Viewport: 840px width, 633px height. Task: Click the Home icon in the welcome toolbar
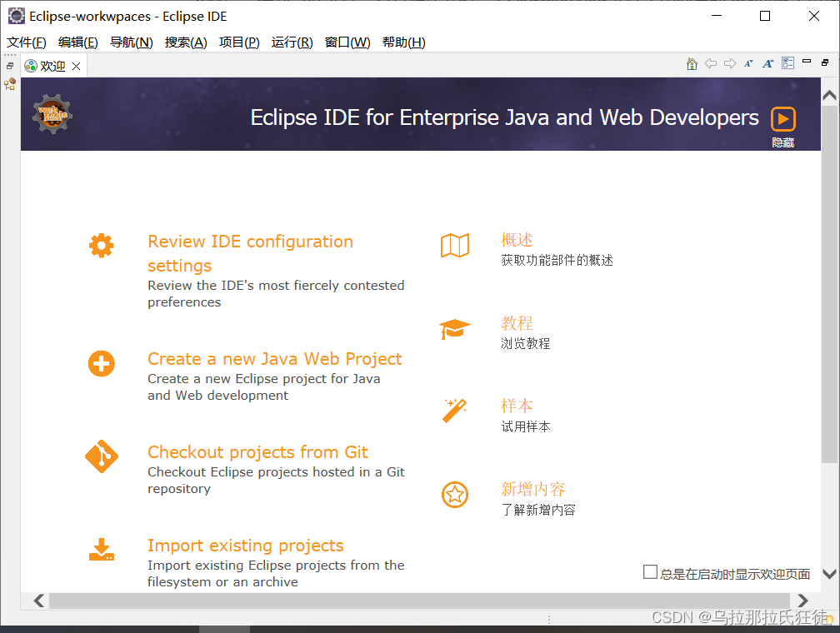692,63
